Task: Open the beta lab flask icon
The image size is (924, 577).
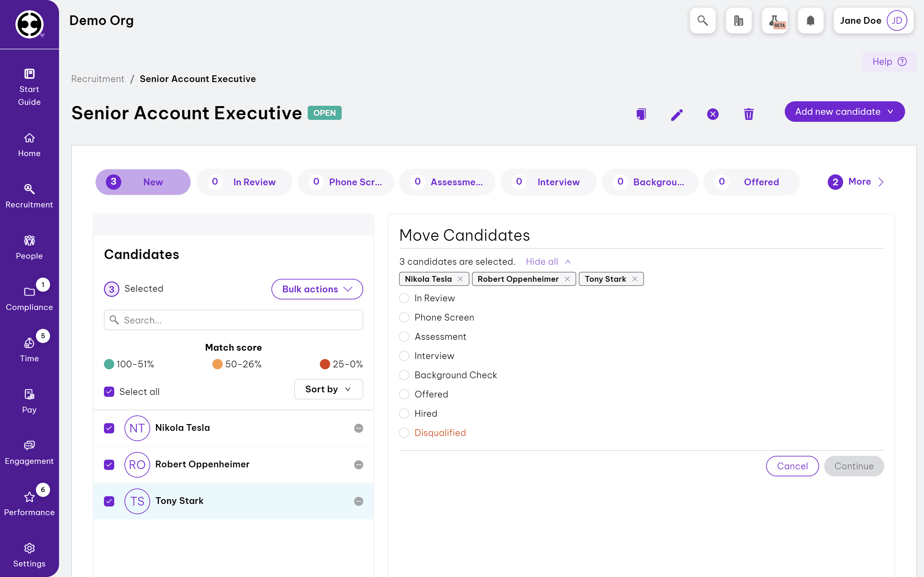Action: [x=774, y=21]
